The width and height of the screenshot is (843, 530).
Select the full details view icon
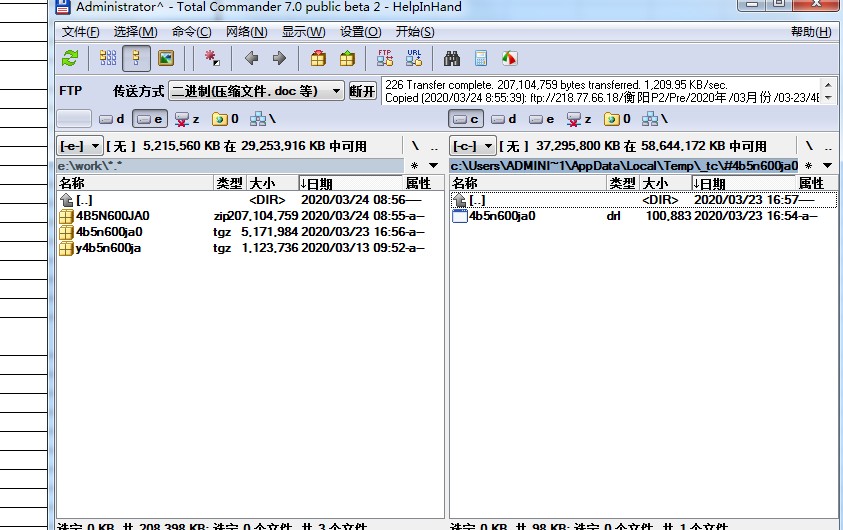tap(136, 58)
